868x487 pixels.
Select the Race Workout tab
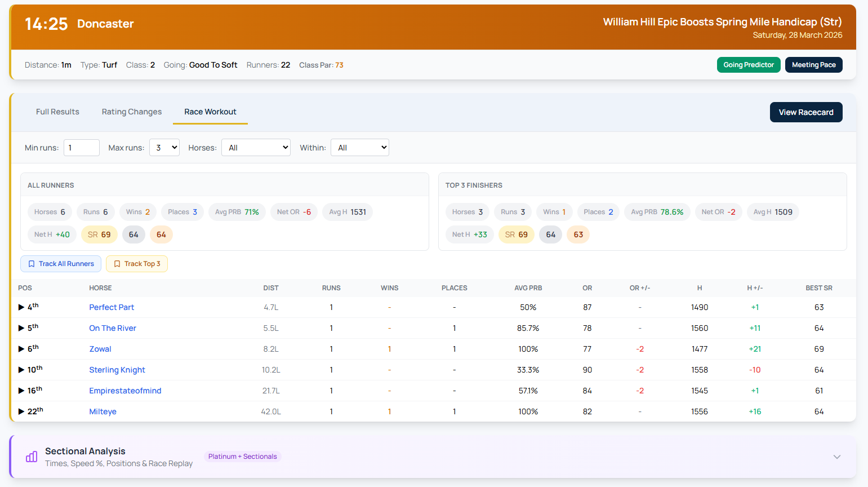pyautogui.click(x=210, y=112)
